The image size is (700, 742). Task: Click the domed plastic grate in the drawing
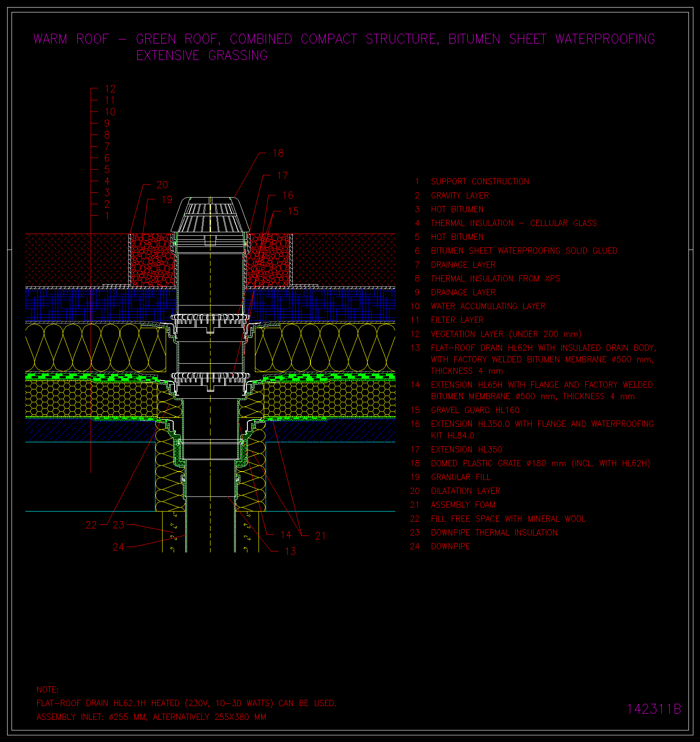point(210,215)
